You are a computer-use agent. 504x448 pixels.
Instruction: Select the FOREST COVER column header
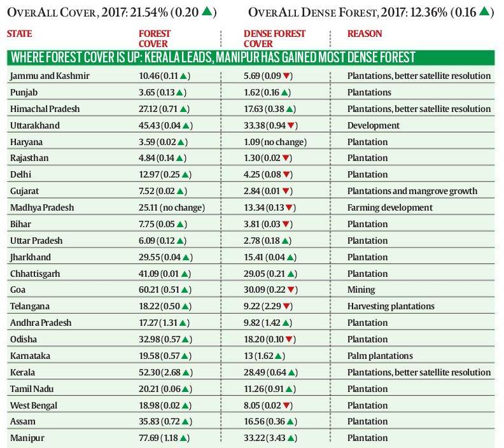[154, 39]
